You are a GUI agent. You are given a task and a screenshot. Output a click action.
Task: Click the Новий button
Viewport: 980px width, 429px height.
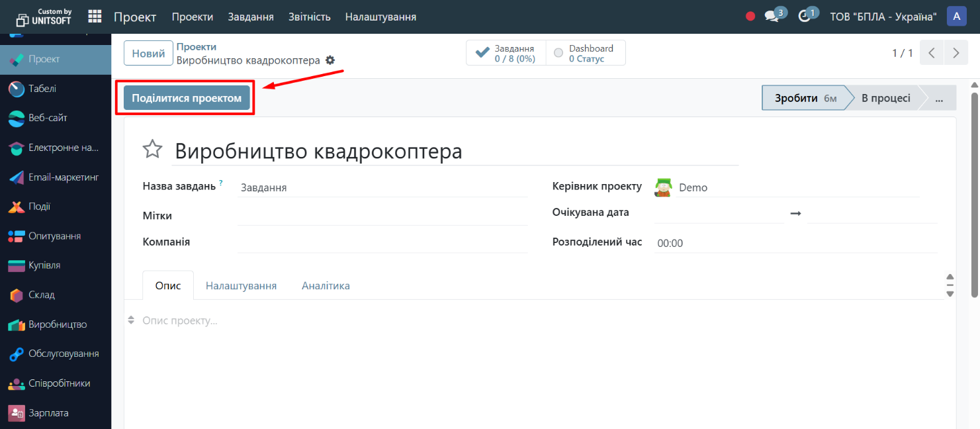coord(148,54)
